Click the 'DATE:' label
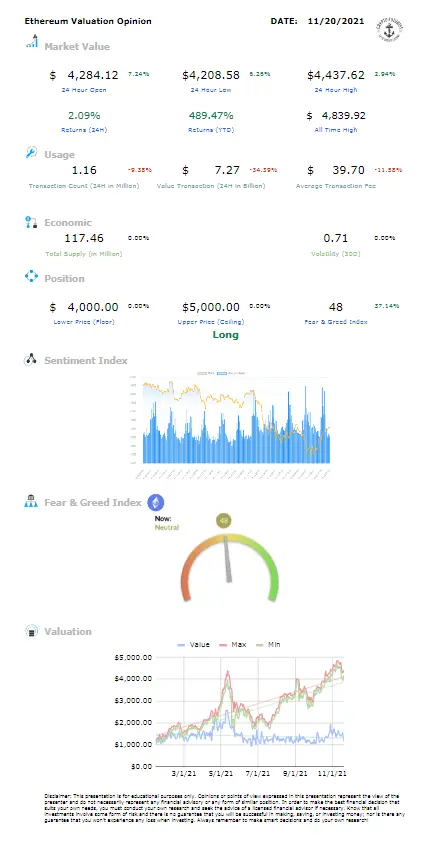The image size is (447, 852). [284, 21]
